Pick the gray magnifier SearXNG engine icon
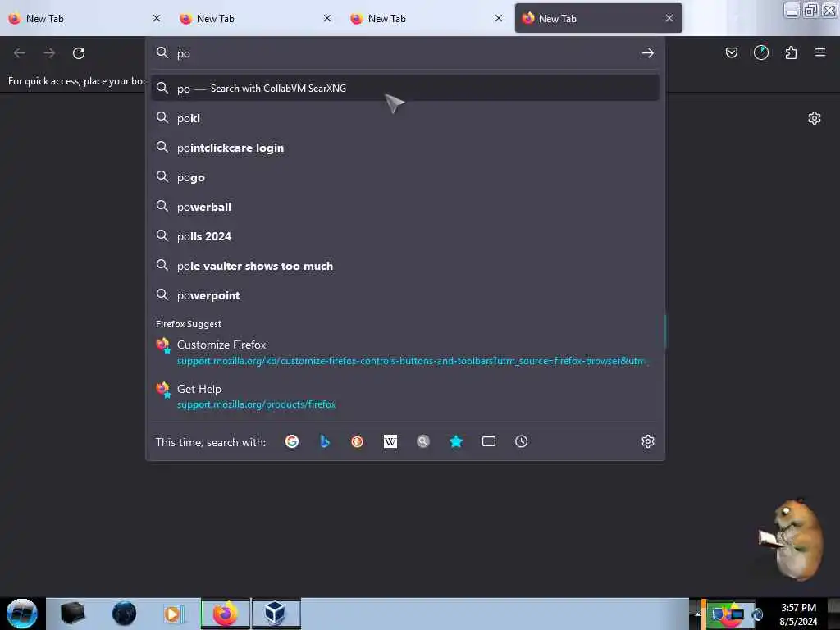The width and height of the screenshot is (840, 630). point(423,441)
